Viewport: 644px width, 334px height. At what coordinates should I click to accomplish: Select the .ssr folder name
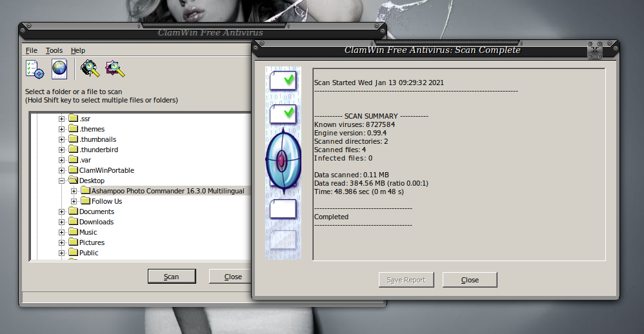[x=85, y=119]
